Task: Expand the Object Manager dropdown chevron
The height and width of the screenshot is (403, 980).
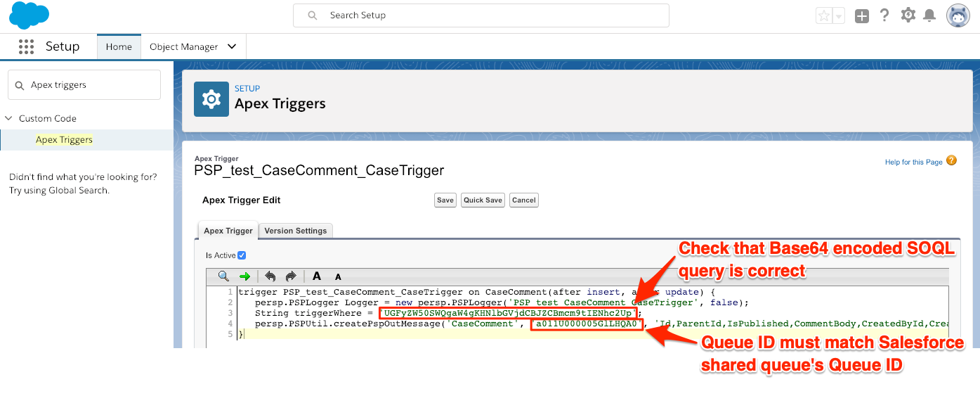Action: point(232,46)
